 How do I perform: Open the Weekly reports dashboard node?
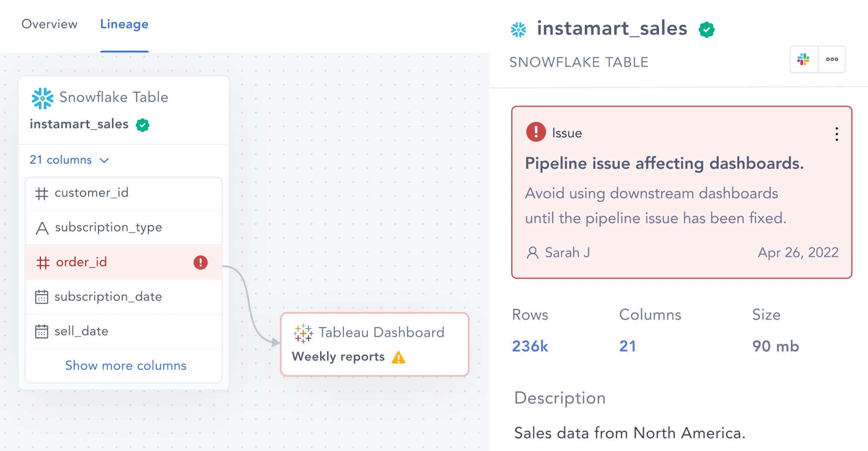coord(375,344)
